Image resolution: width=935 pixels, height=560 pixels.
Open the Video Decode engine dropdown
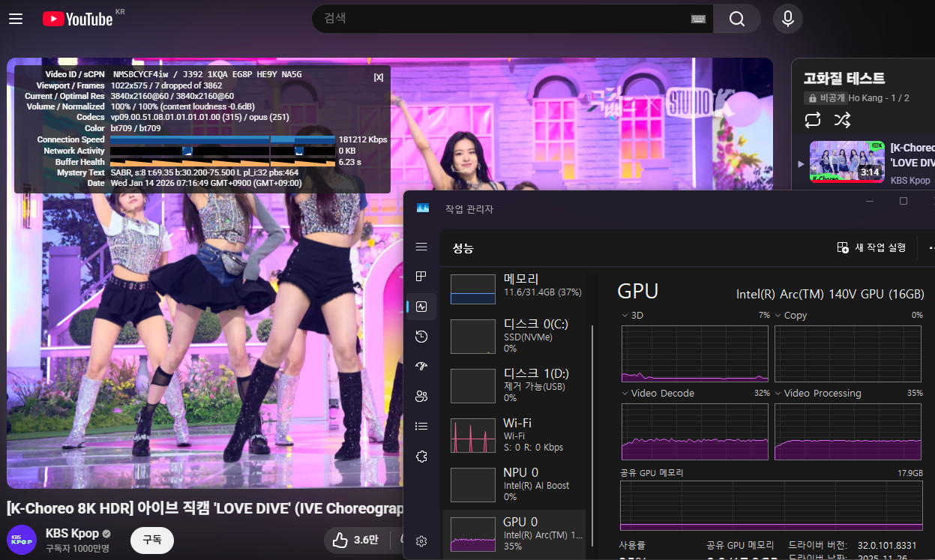click(x=626, y=394)
